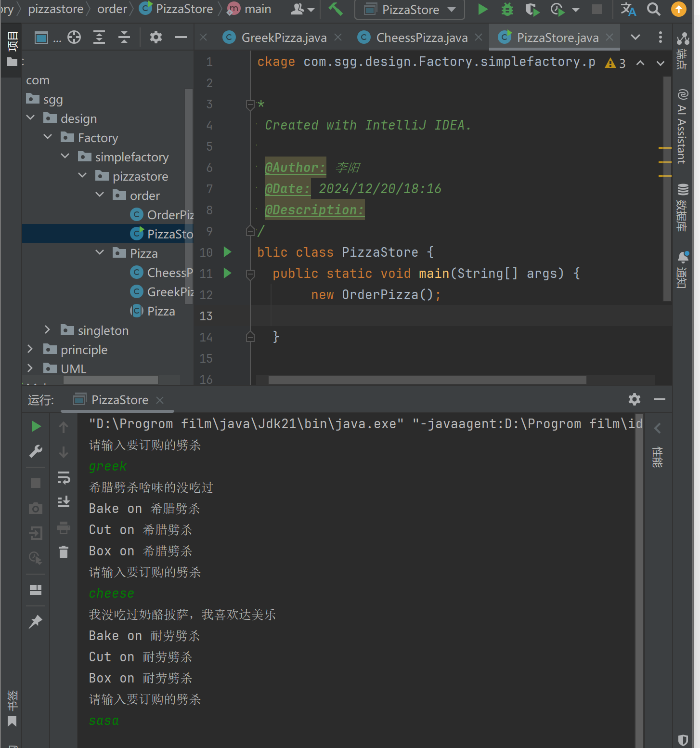This screenshot has height=748, width=700.
Task: Open the PizzaStore run configuration dropdown
Action: click(x=410, y=10)
